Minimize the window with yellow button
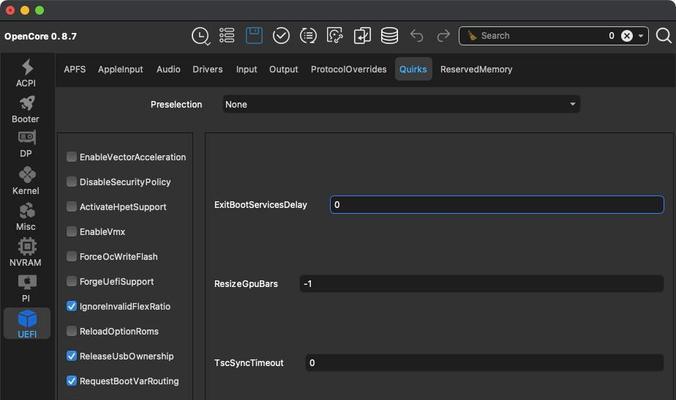Screen dimensions: 676x400 25,10
